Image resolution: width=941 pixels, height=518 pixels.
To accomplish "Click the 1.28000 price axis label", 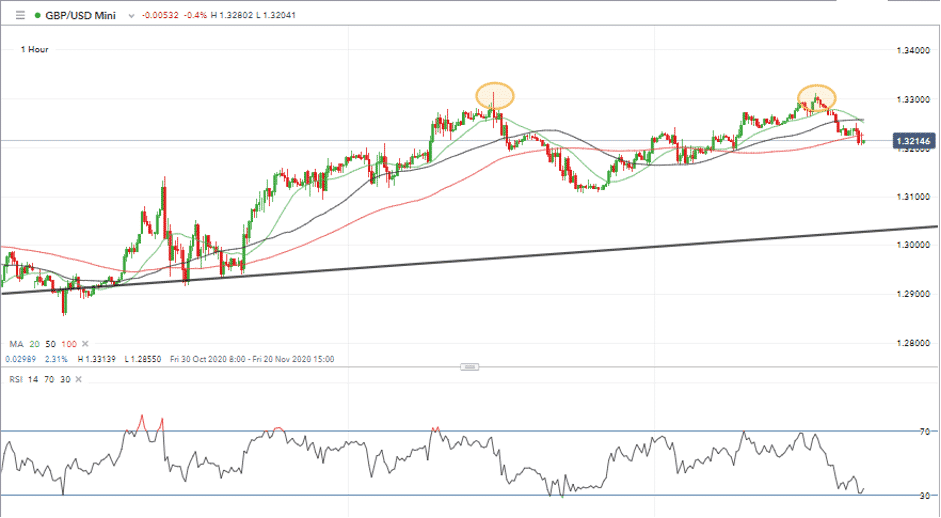I will [x=913, y=343].
